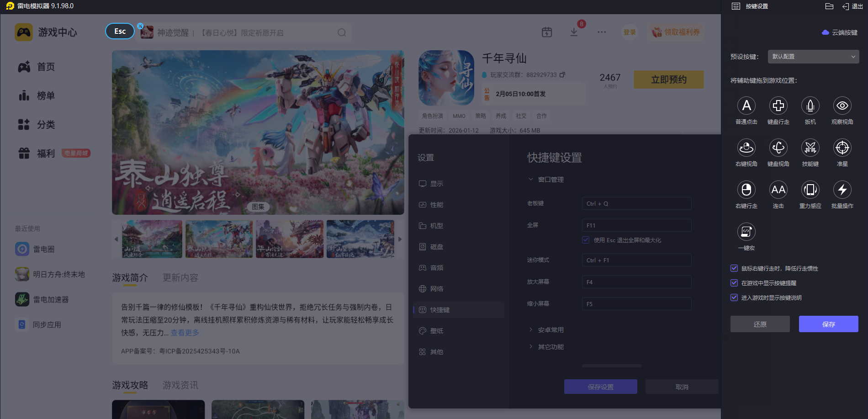
Task: Click the 立即预约 button
Action: click(x=669, y=80)
